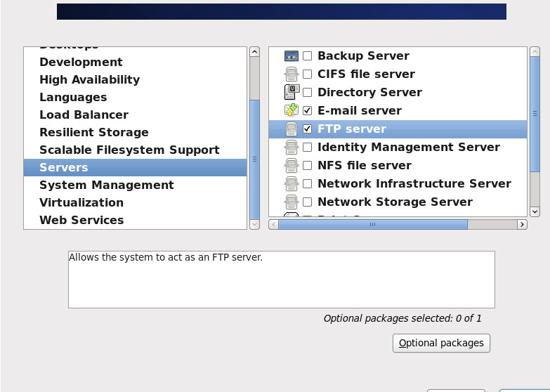Check the NFS file server box
Viewport: 550px width, 392px height.
[x=307, y=165]
